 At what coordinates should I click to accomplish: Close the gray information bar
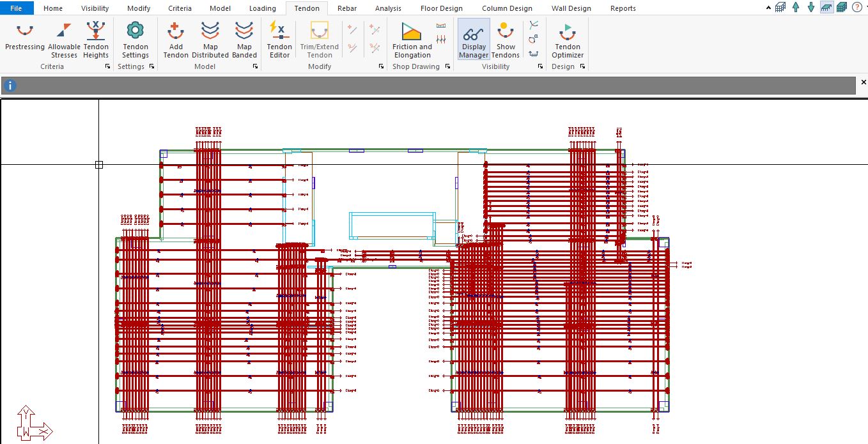pos(864,82)
